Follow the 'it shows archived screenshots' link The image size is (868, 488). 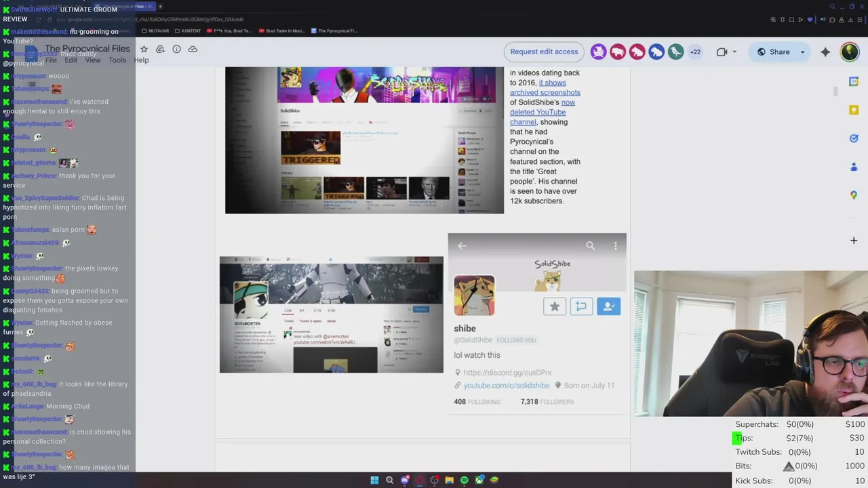pos(545,87)
